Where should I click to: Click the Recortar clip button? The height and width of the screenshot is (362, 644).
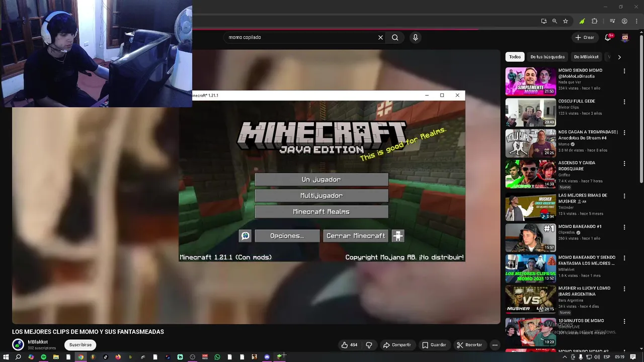pos(469,345)
